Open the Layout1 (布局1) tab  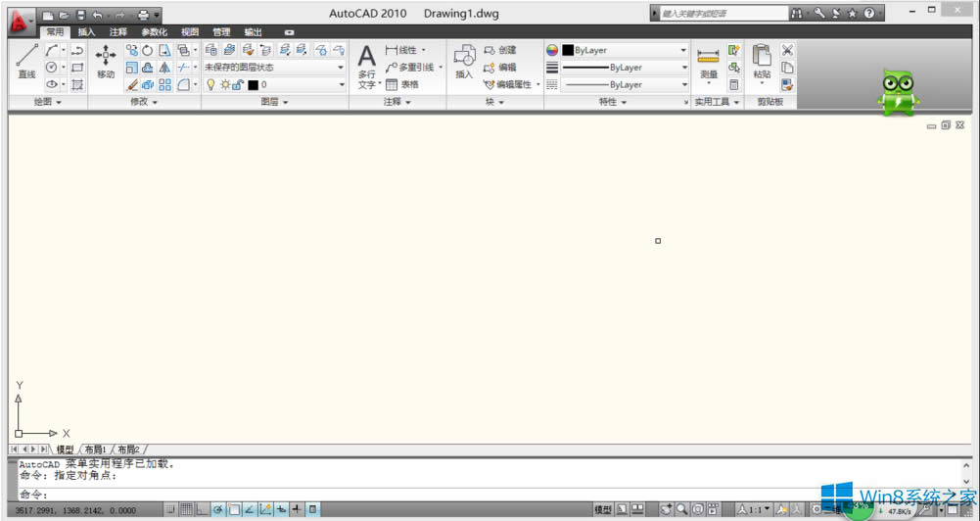[95, 449]
